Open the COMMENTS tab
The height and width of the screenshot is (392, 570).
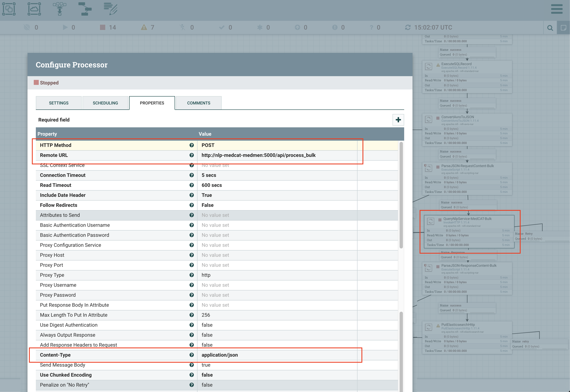(x=199, y=103)
